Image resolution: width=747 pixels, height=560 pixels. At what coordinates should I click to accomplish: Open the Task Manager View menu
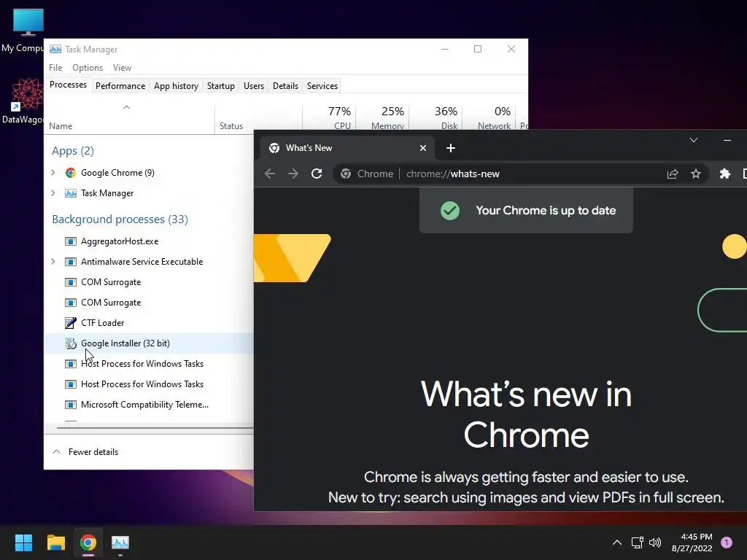tap(122, 68)
